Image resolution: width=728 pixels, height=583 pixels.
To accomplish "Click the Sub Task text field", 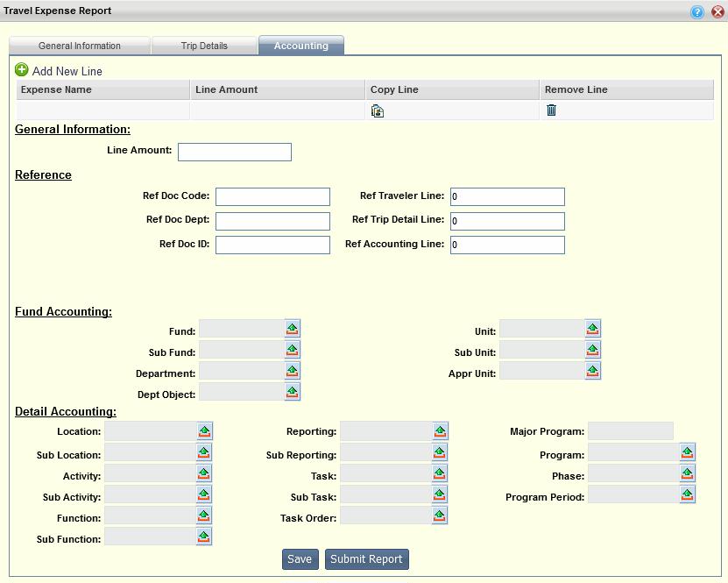I will coord(386,494).
